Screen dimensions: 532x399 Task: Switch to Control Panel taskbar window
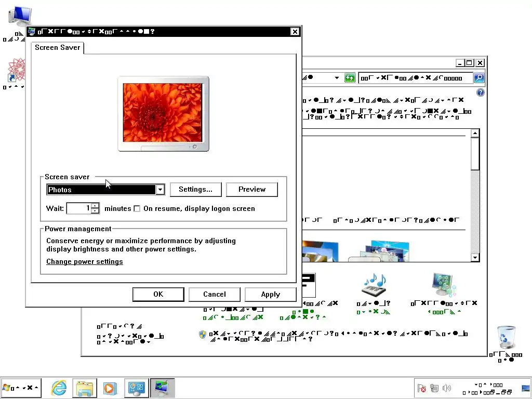click(x=137, y=388)
